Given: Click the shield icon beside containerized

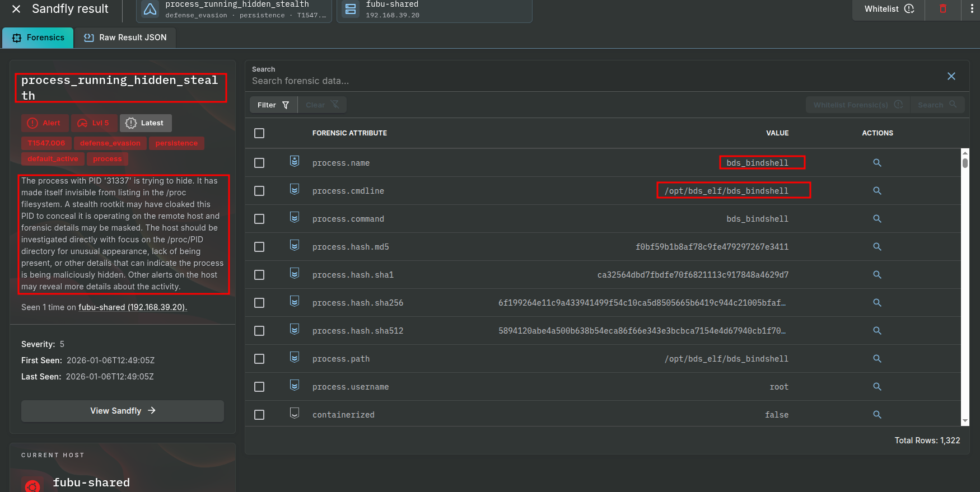Looking at the screenshot, I should tap(295, 414).
